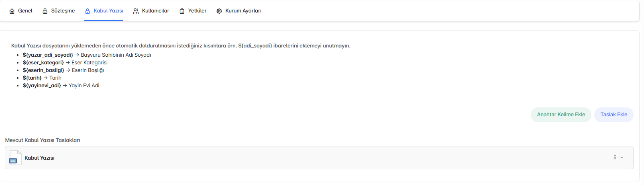The image size is (644, 185).
Task: Switch to the Genel tab
Action: click(25, 11)
